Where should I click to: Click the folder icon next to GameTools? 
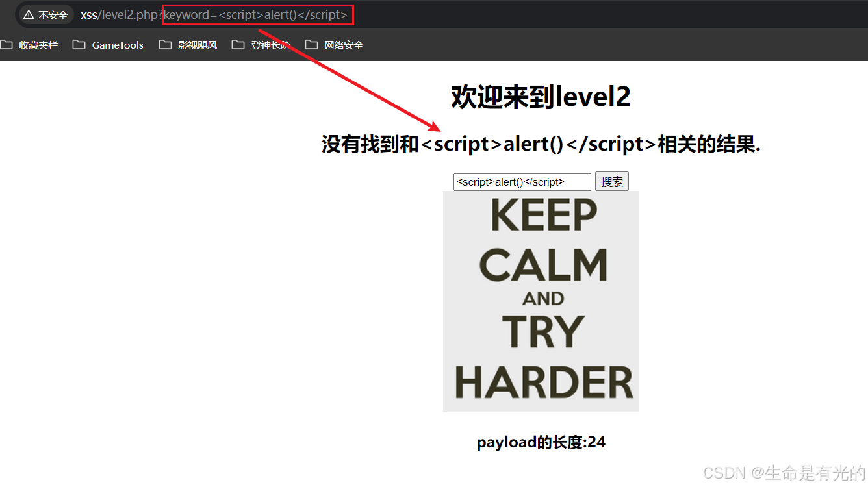point(79,44)
